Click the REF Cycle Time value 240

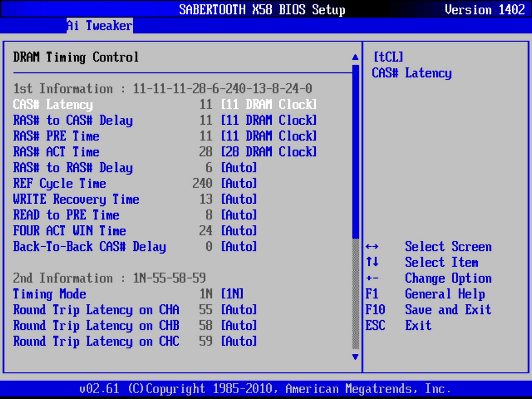click(203, 183)
